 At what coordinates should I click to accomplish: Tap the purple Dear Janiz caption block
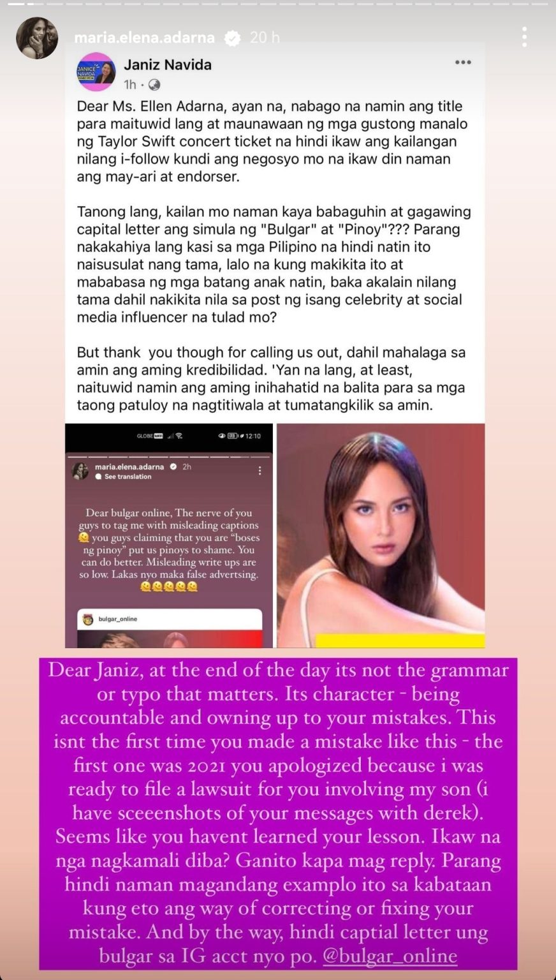click(278, 814)
